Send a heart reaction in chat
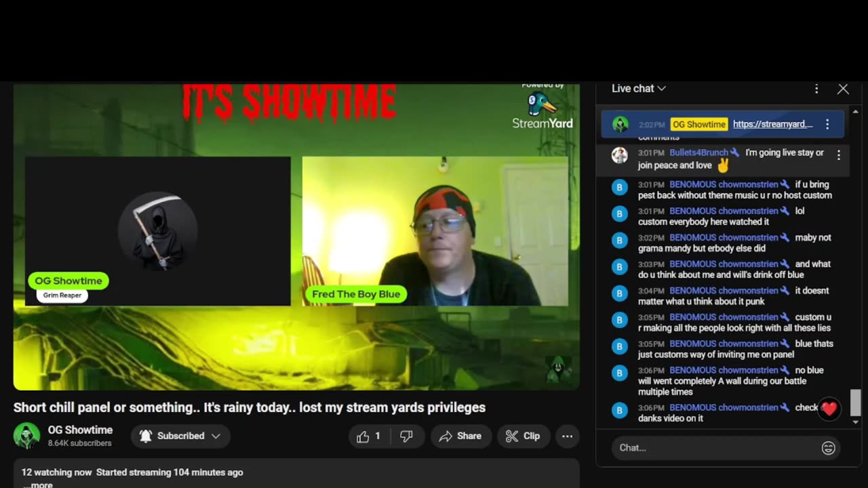 829,409
